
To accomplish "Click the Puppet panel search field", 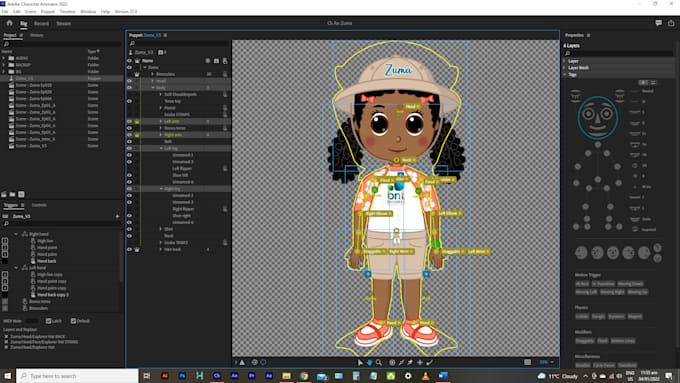I will tap(179, 43).
